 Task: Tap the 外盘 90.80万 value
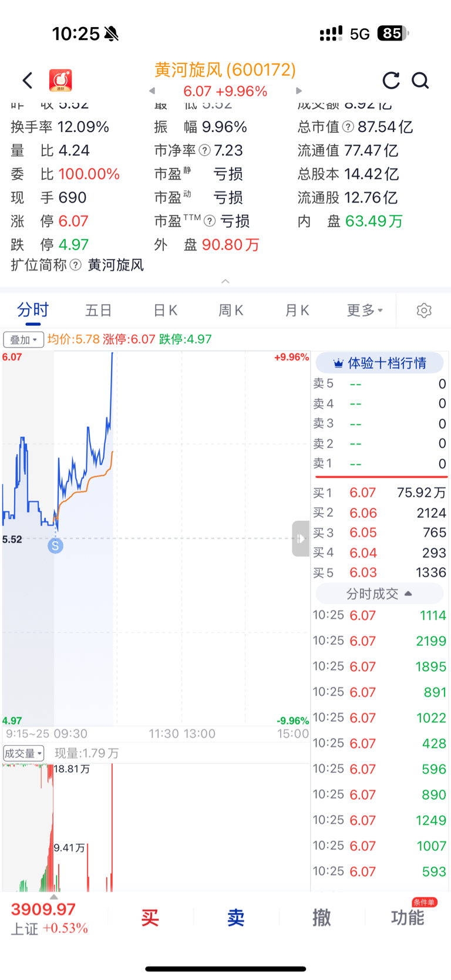pos(231,244)
